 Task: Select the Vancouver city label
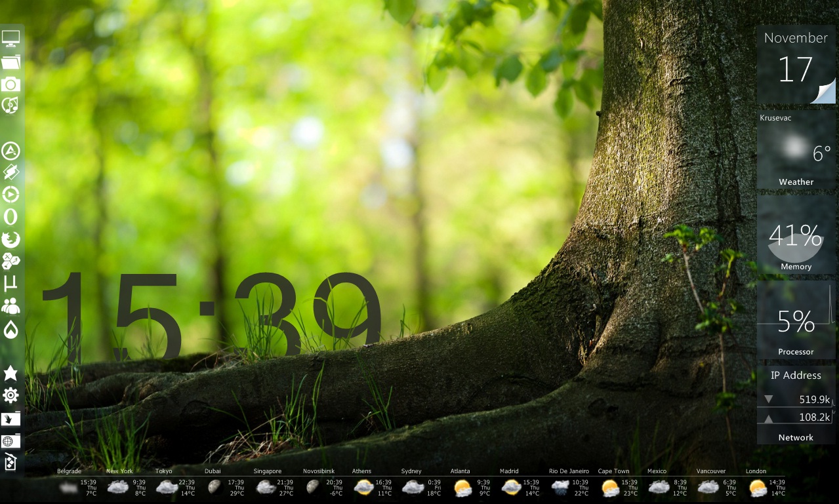tap(711, 471)
